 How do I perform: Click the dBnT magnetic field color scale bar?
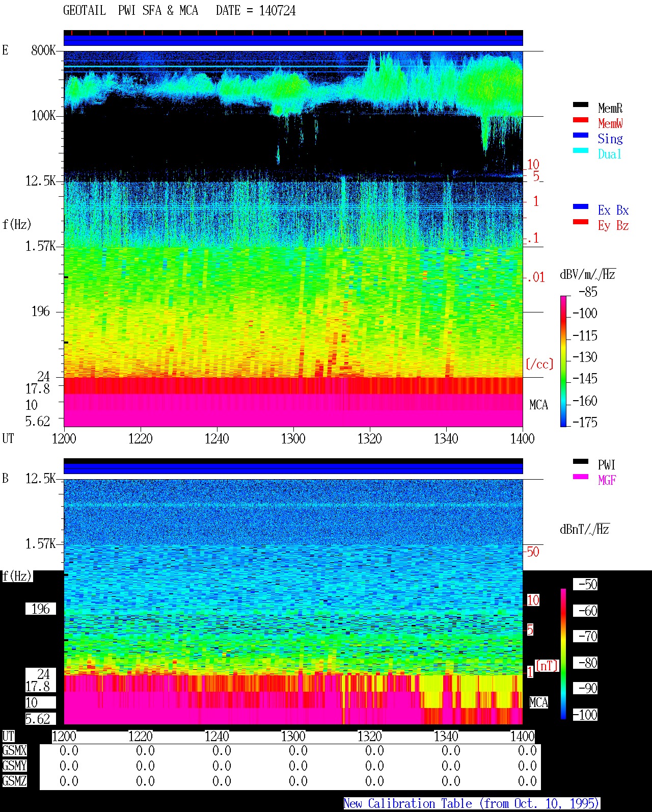[563, 654]
